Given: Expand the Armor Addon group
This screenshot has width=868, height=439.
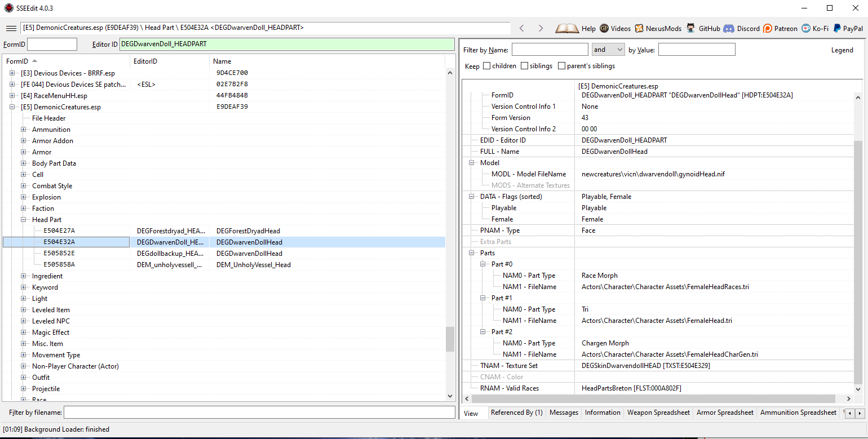Looking at the screenshot, I should 24,141.
